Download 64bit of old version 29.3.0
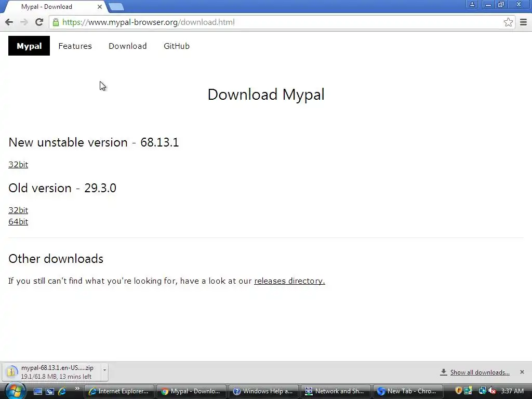This screenshot has width=532, height=399. click(x=18, y=222)
